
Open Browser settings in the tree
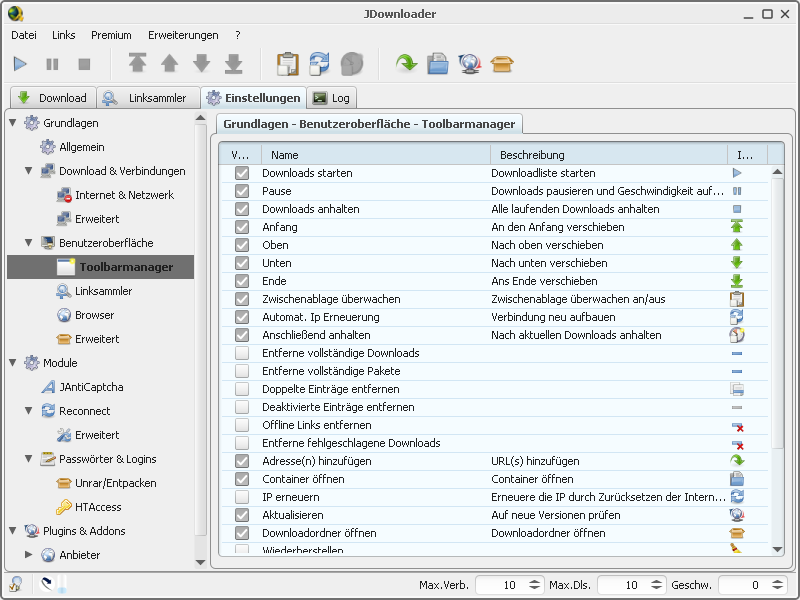coord(94,315)
